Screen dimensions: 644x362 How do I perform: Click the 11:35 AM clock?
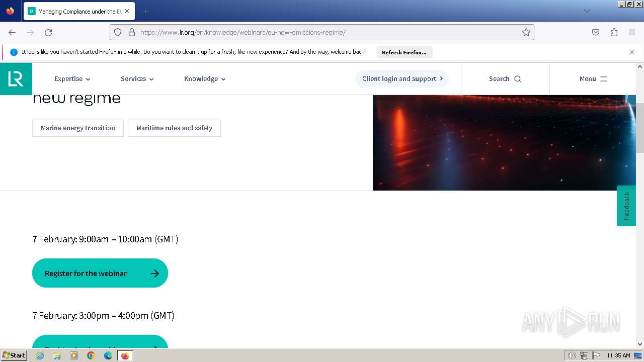coord(618,355)
